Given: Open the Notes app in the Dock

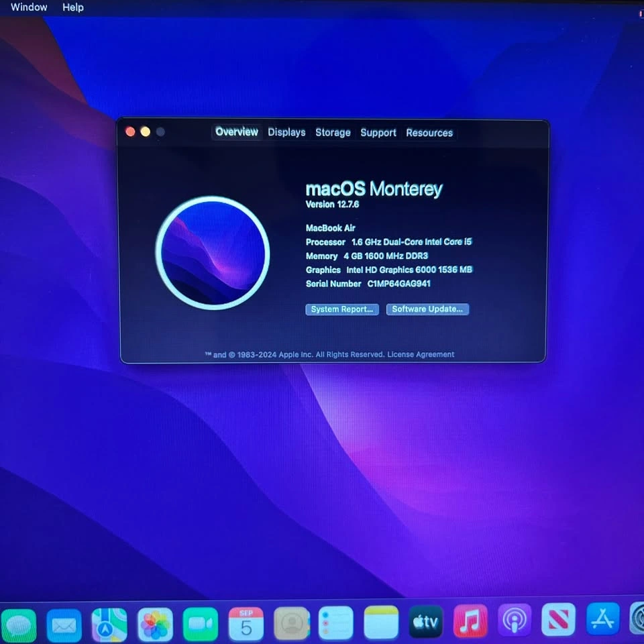Looking at the screenshot, I should pyautogui.click(x=381, y=623).
